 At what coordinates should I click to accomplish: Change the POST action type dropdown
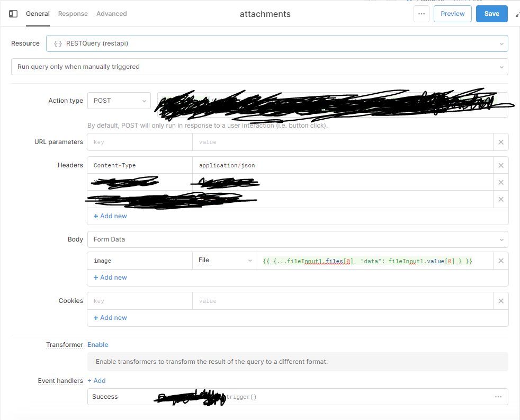[x=119, y=101]
